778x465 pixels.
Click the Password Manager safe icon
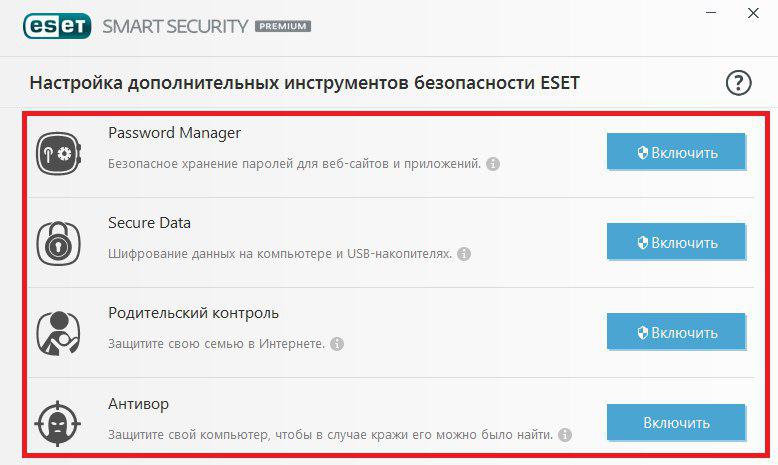pyautogui.click(x=59, y=153)
